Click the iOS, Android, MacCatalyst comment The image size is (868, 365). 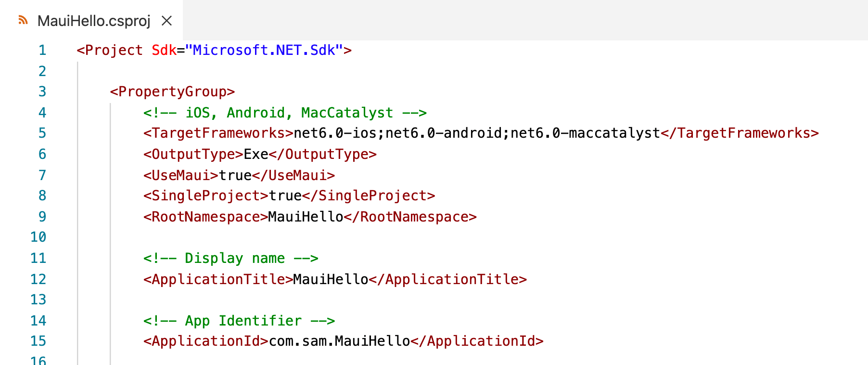point(285,113)
